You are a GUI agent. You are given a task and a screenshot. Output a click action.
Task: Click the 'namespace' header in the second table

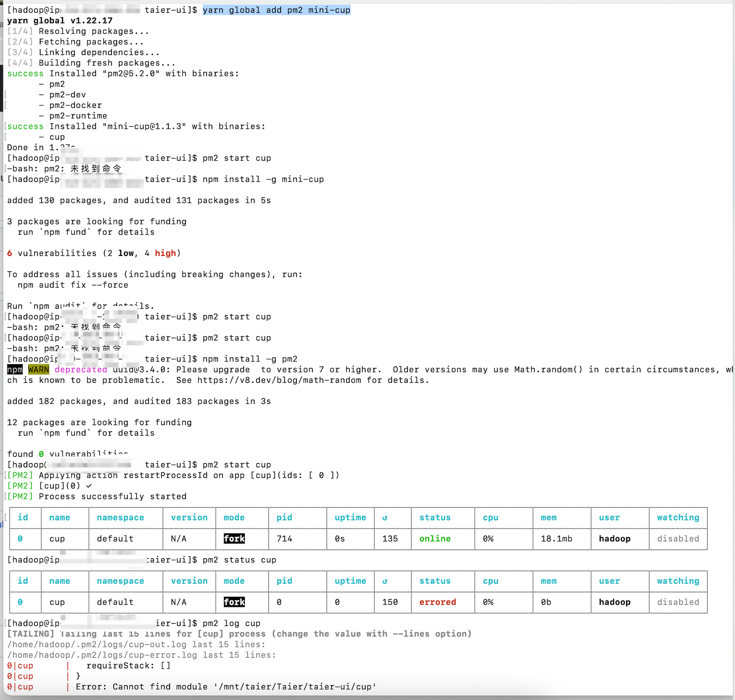(x=121, y=581)
